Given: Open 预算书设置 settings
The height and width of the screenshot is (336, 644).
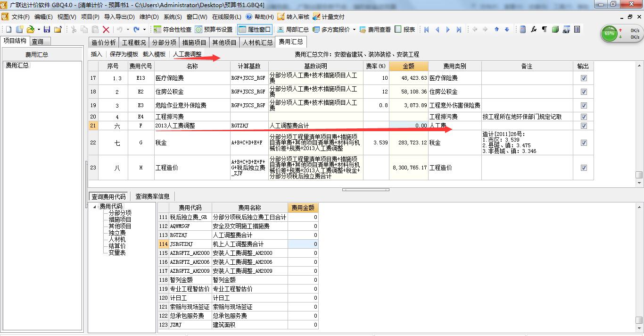Looking at the screenshot, I should click(x=214, y=29).
